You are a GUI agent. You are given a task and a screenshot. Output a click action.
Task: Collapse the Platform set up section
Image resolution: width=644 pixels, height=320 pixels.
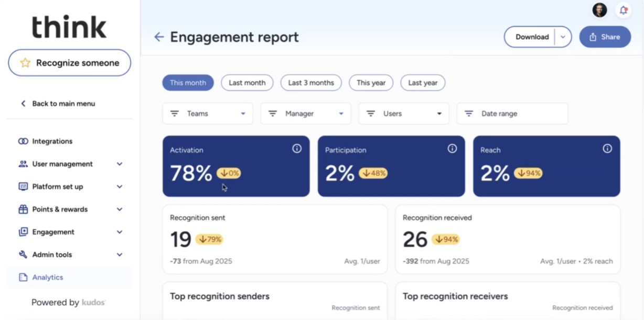tap(120, 186)
